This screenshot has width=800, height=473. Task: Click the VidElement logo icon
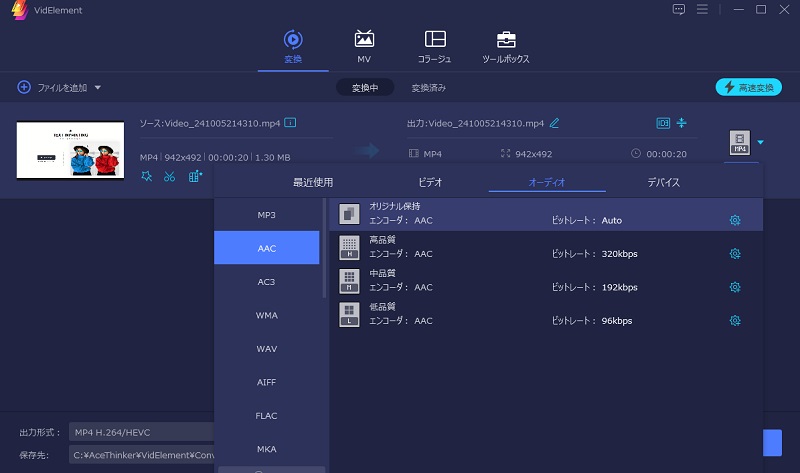tap(20, 10)
